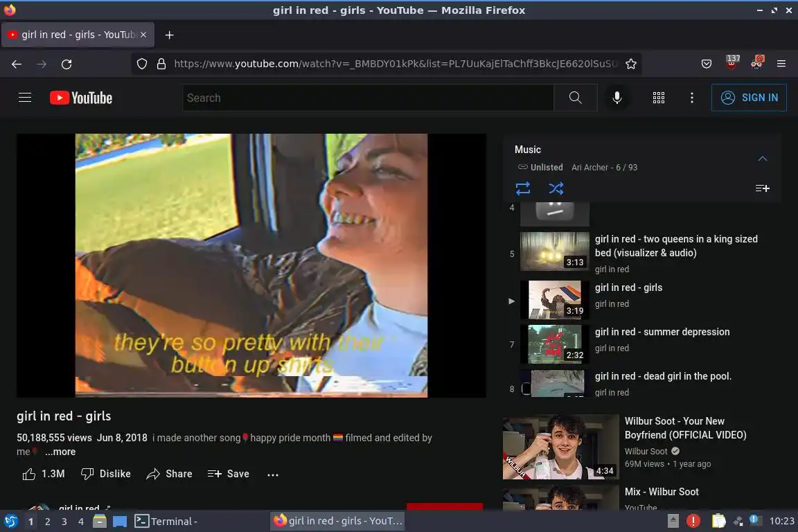Click the video player to pause
This screenshot has width=798, height=532.
click(251, 265)
